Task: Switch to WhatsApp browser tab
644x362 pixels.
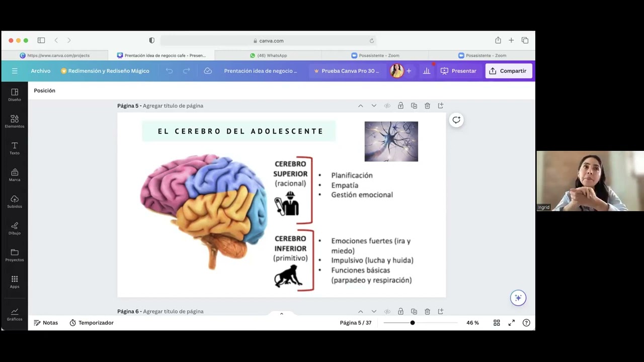Action: 268,55
